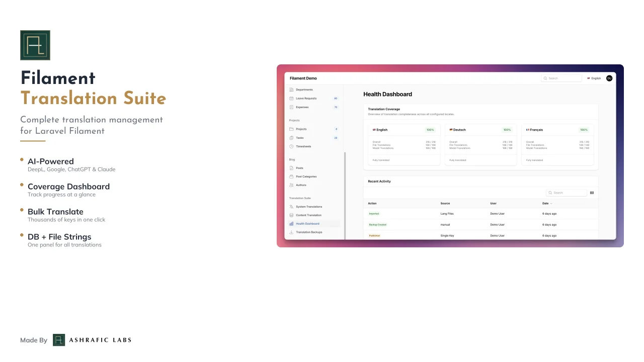Click the Published action badge
This screenshot has width=644, height=362.
pos(374,235)
